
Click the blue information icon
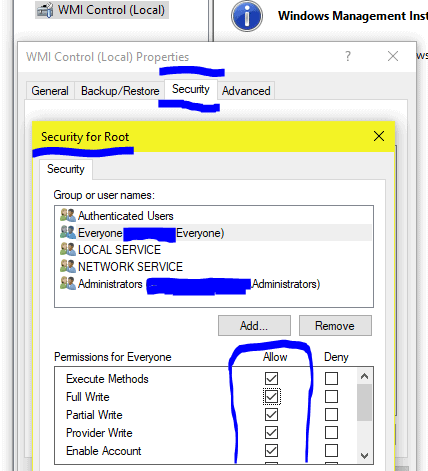coord(247,16)
